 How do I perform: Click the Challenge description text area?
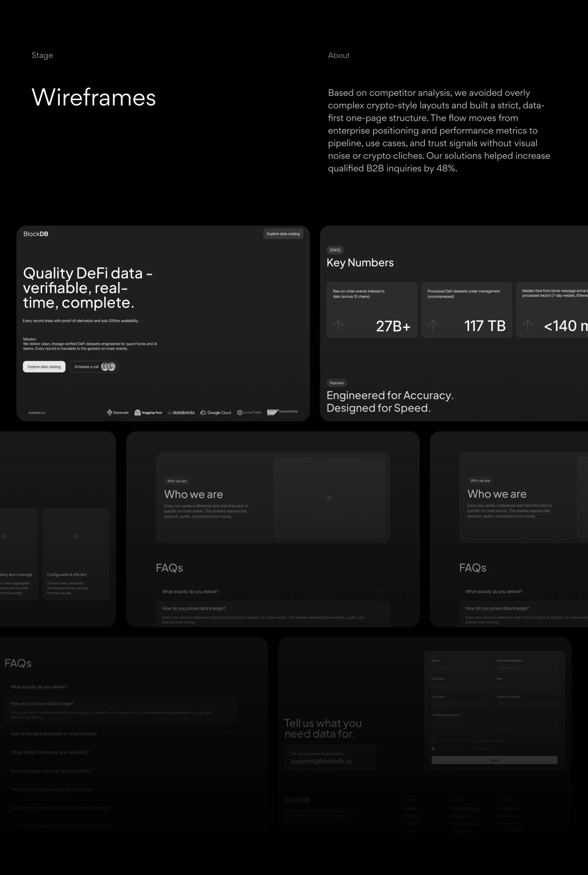(495, 726)
